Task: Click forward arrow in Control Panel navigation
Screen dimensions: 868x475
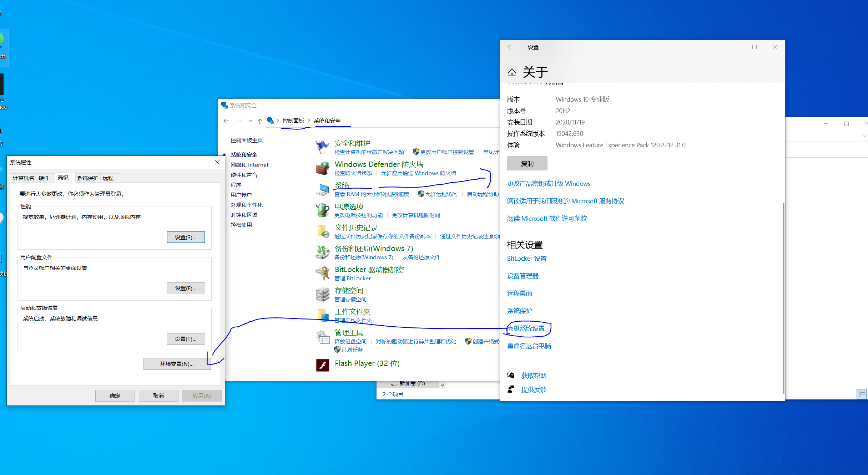Action: tap(240, 121)
